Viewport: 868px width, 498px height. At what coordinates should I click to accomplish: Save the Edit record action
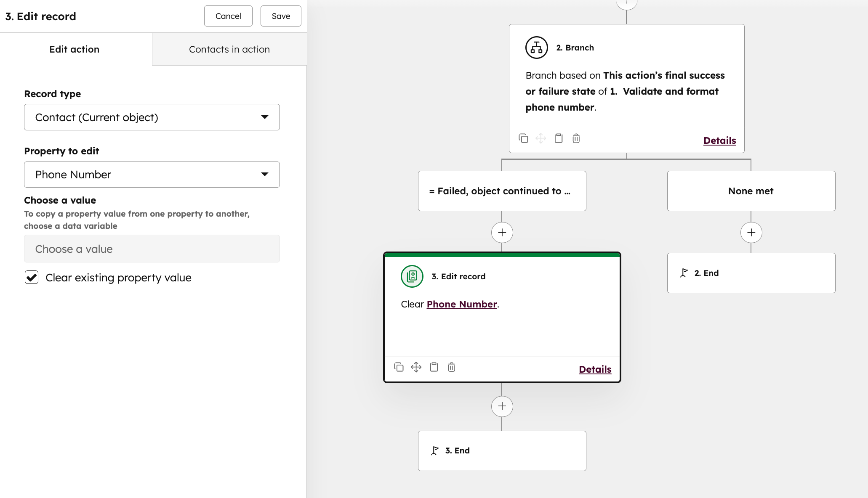(280, 16)
